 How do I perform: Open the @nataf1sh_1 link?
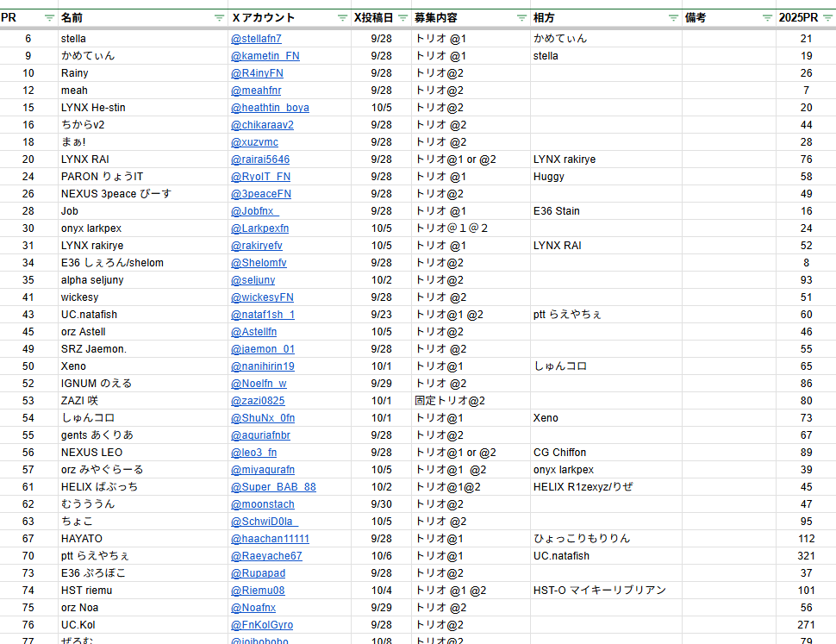tap(263, 315)
